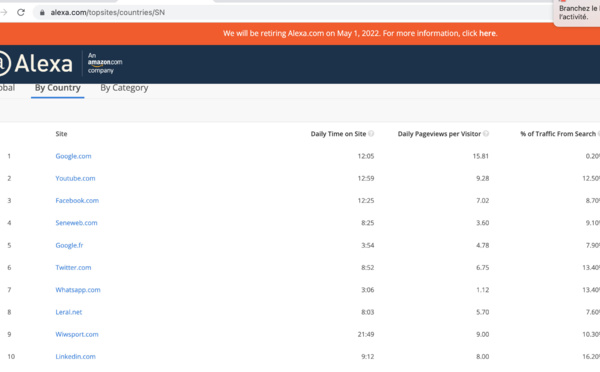Click the forward navigation arrow
This screenshot has height=372, width=600.
(x=4, y=12)
